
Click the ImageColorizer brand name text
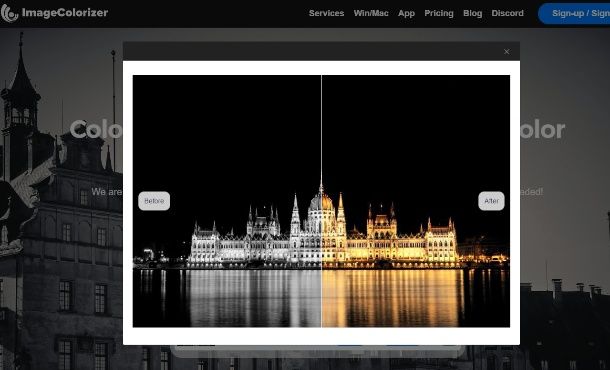pos(65,13)
